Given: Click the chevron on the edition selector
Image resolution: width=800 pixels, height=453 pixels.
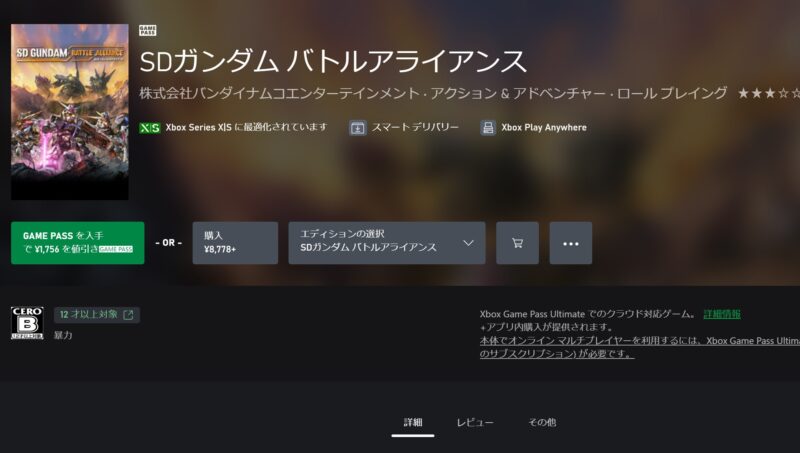Looking at the screenshot, I should pyautogui.click(x=468, y=243).
